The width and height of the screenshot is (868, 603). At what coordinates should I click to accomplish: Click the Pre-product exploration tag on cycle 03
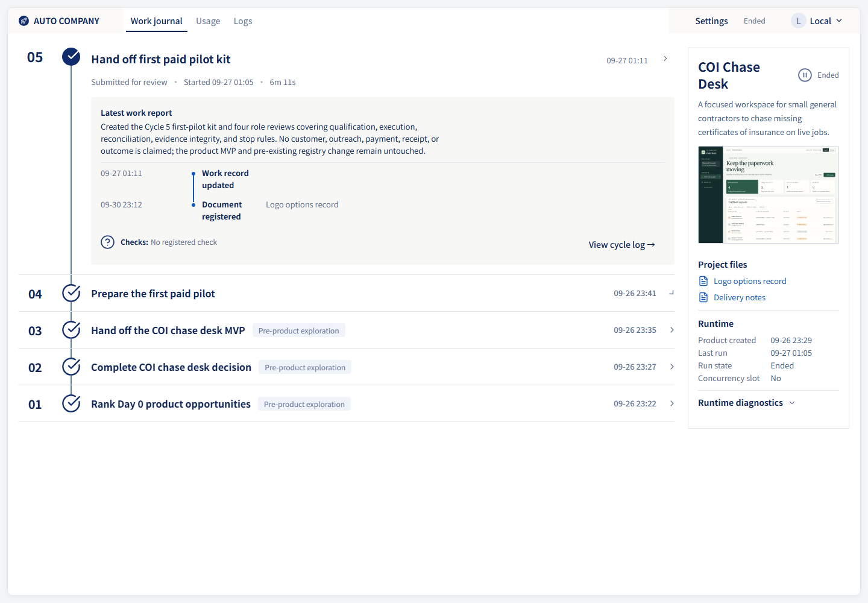point(298,330)
